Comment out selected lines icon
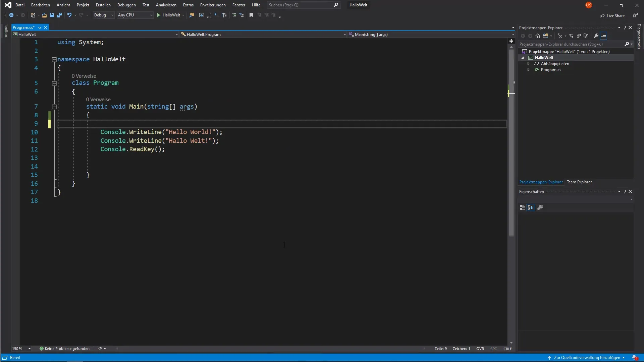The height and width of the screenshot is (362, 644). pos(234,15)
